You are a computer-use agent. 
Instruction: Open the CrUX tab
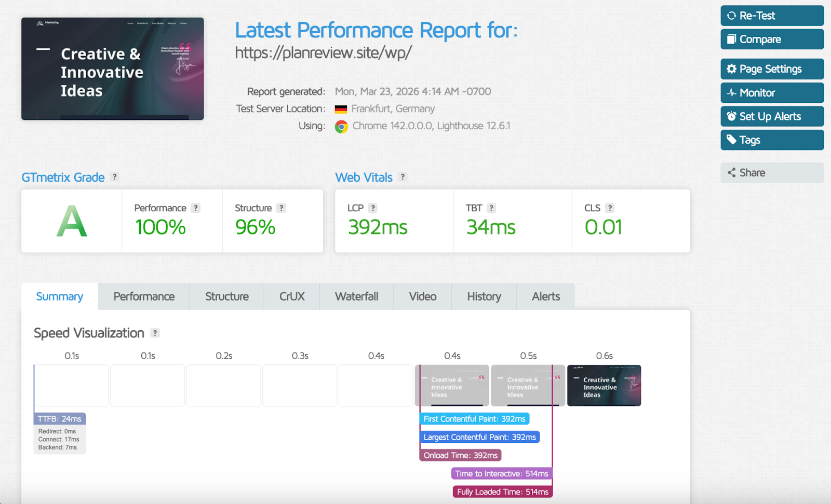coord(292,296)
